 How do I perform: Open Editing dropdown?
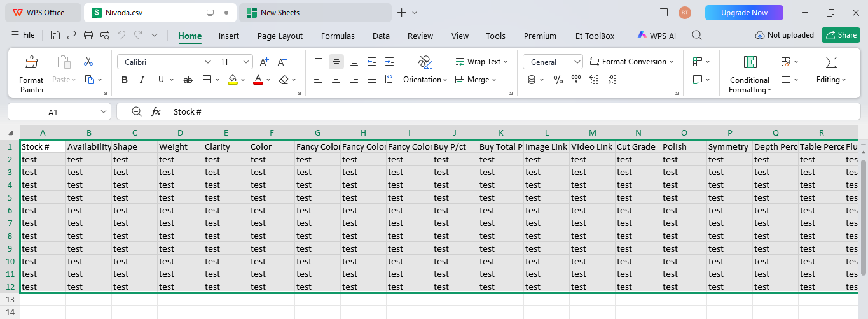tap(831, 80)
